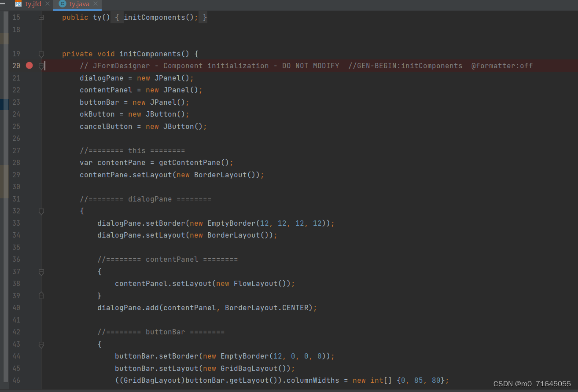The width and height of the screenshot is (578, 392).
Task: Click line number 33 in gutter
Action: tap(16, 223)
